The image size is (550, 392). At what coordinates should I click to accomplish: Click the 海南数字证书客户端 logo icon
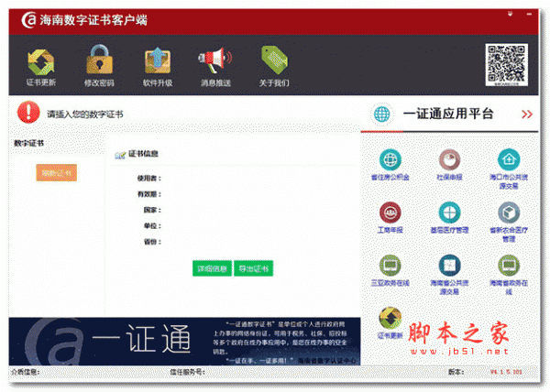(28, 20)
